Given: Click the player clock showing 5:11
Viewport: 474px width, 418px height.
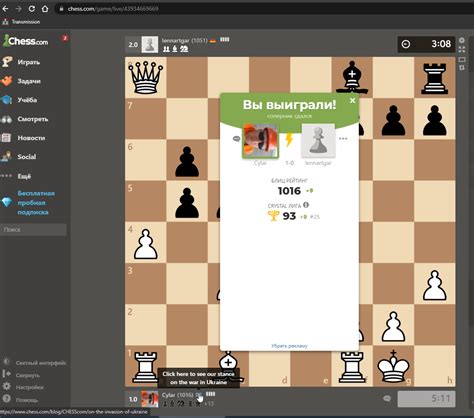Looking at the screenshot, I should pos(426,399).
